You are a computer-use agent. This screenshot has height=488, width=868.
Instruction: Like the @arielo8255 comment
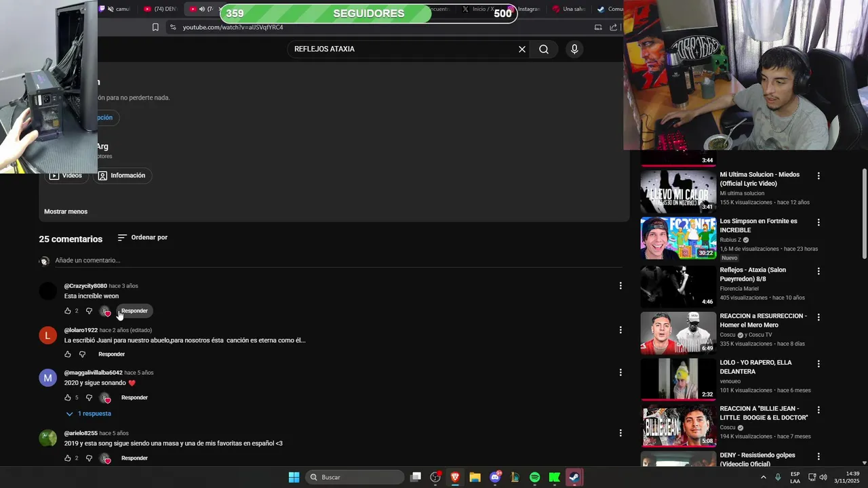pos(67,458)
